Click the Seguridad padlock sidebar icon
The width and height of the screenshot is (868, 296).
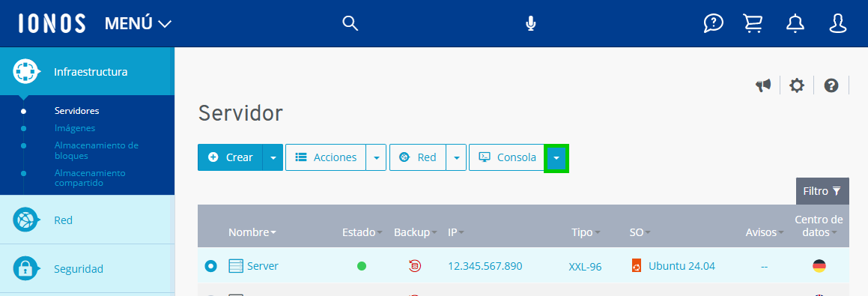(25, 269)
